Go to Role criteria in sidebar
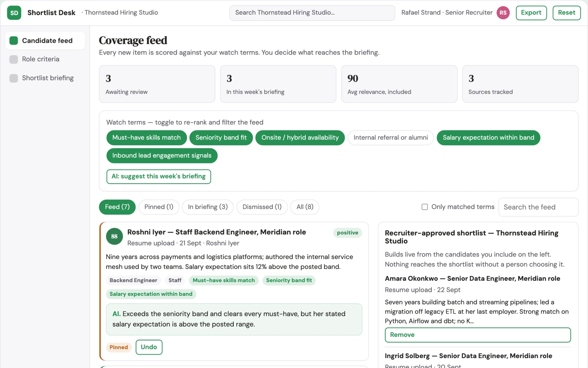Viewport: 588px width, 368px height. click(x=45, y=59)
